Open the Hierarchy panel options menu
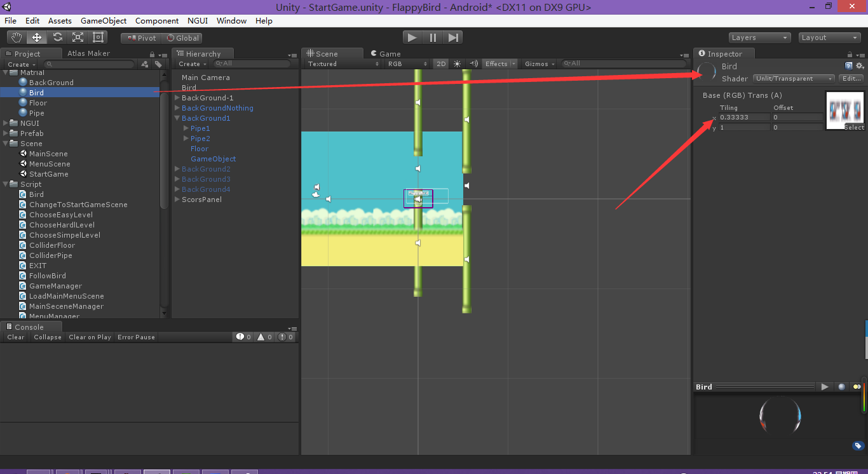The height and width of the screenshot is (474, 868). pyautogui.click(x=292, y=55)
